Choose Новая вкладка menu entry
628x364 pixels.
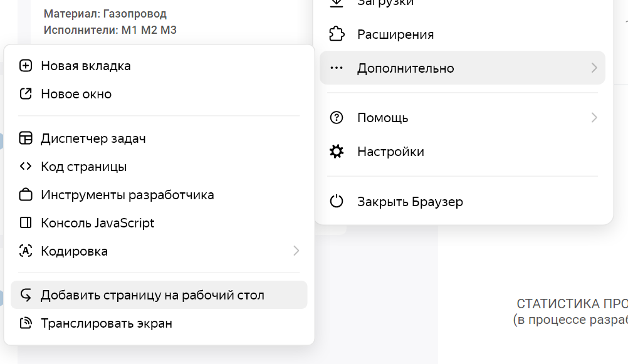click(x=86, y=66)
